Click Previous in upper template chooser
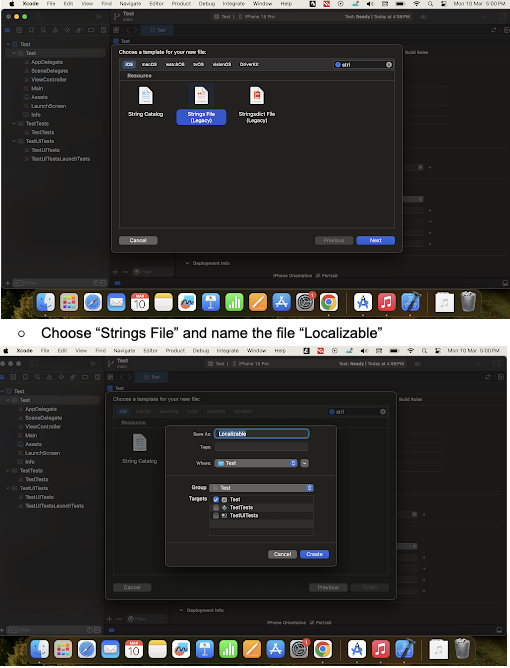 (334, 240)
